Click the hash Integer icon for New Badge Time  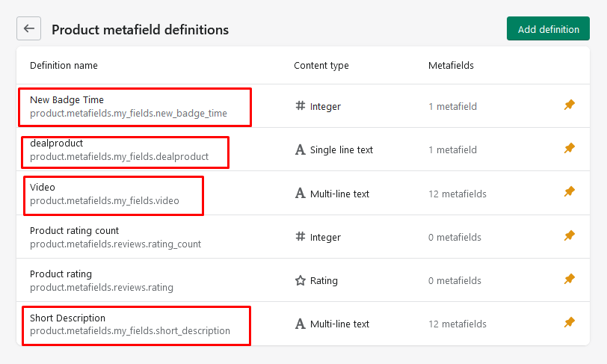(x=301, y=107)
